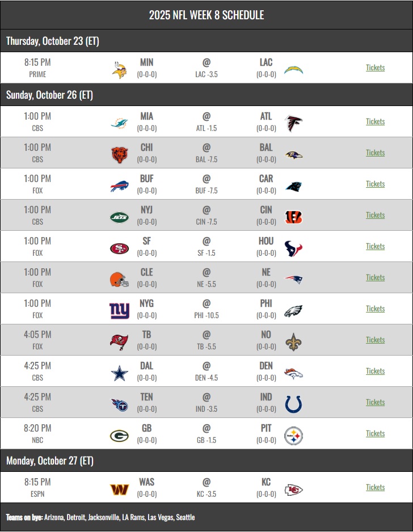Click the Kansas City Chiefs logo

(x=293, y=488)
